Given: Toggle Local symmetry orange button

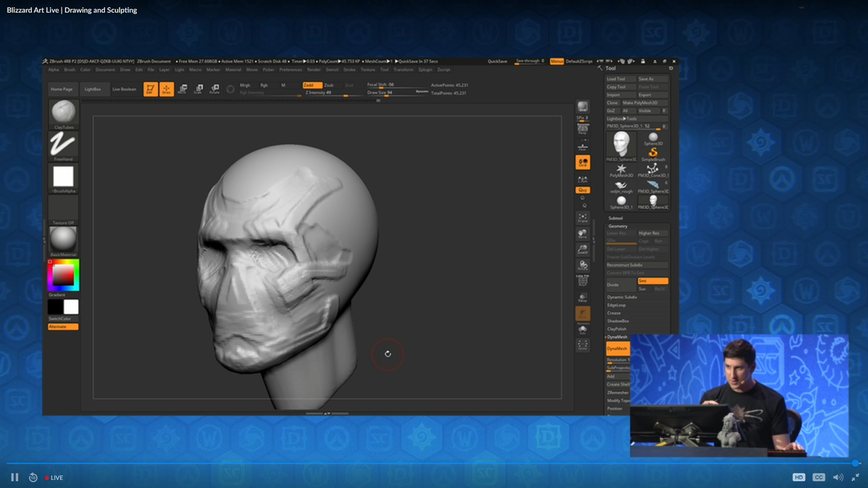Looking at the screenshot, I should (x=583, y=162).
